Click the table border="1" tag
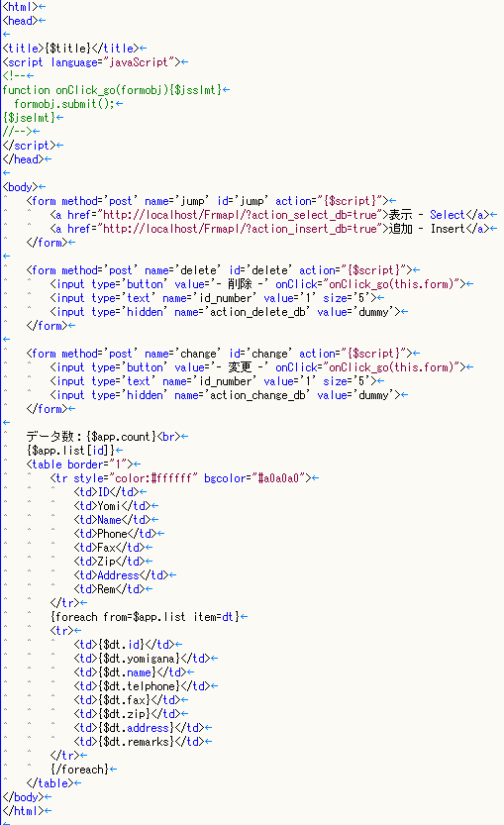 (x=80, y=464)
